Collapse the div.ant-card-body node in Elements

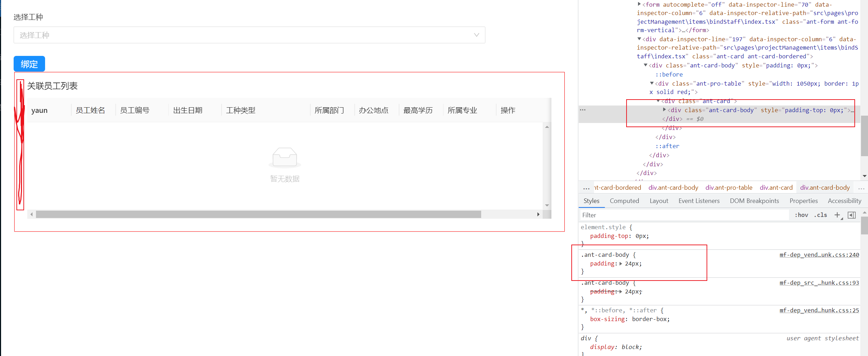coord(645,65)
